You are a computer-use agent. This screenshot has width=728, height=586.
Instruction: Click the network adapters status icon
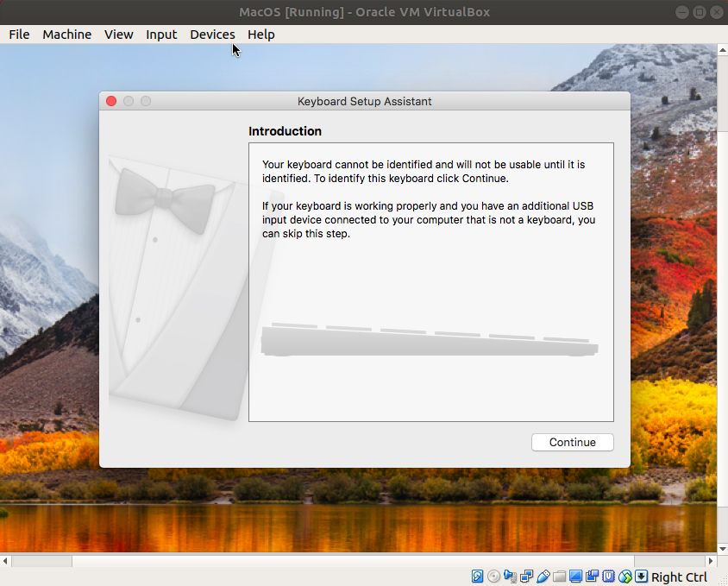click(x=526, y=577)
